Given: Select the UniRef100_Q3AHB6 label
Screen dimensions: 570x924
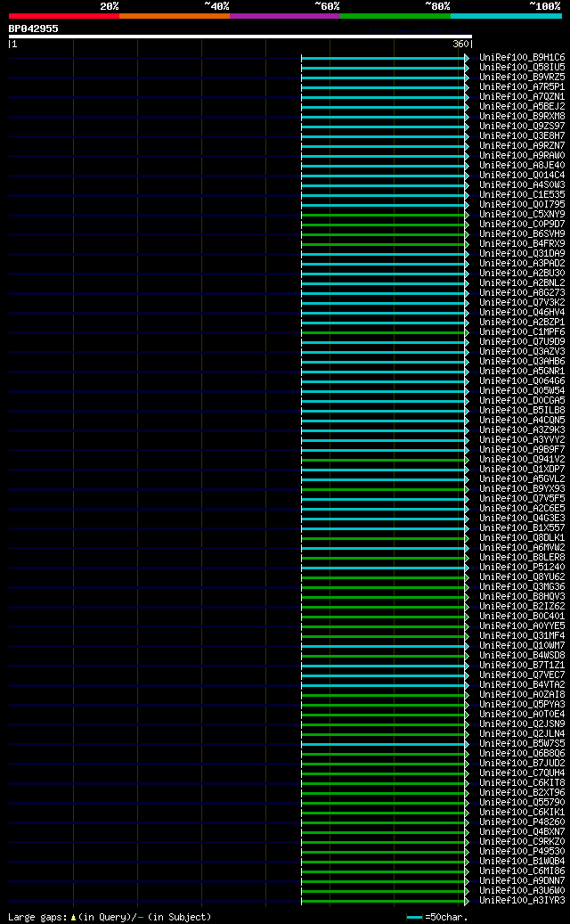Looking at the screenshot, I should [x=522, y=362].
